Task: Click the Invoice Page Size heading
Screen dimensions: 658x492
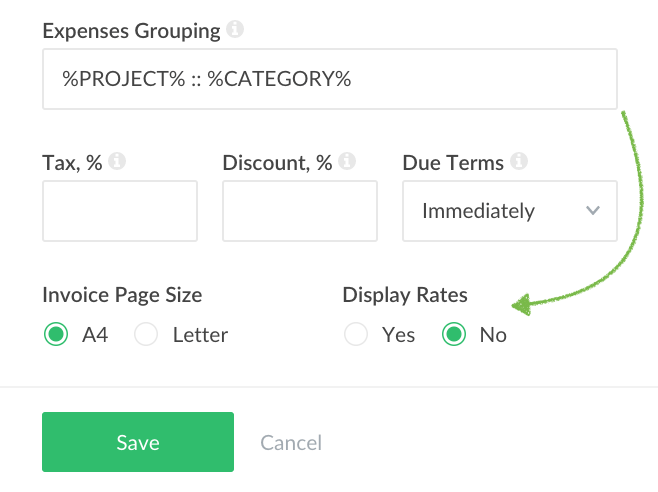Action: pyautogui.click(x=122, y=295)
